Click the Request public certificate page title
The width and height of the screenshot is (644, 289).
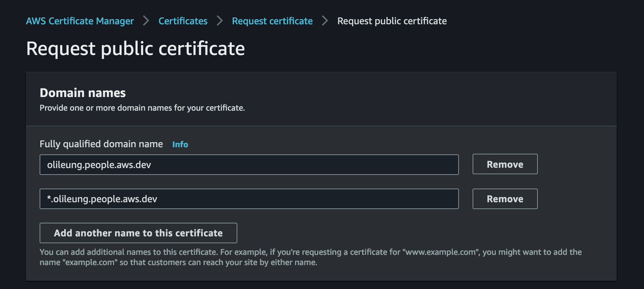136,49
